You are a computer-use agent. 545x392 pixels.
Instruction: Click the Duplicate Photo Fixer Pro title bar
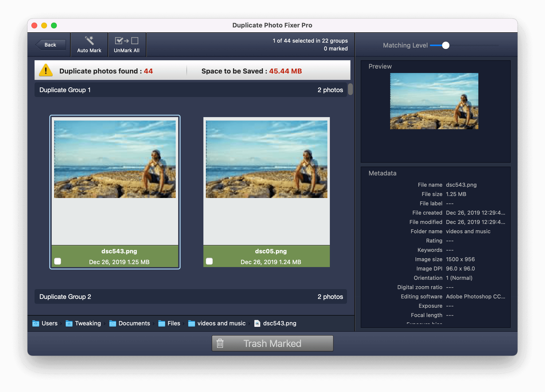tap(272, 25)
